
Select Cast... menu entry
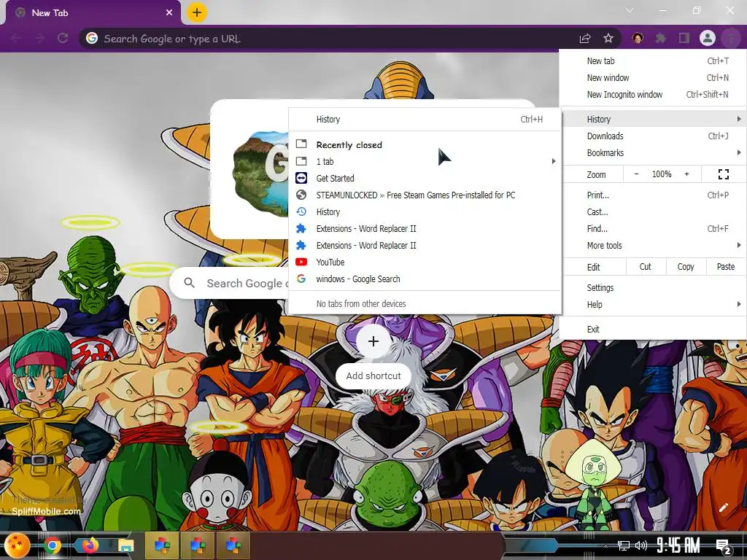(x=653, y=212)
